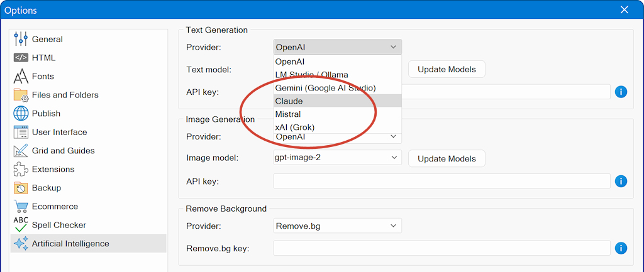644x272 pixels.
Task: Choose OpenAI from the provider list
Action: tap(338, 62)
